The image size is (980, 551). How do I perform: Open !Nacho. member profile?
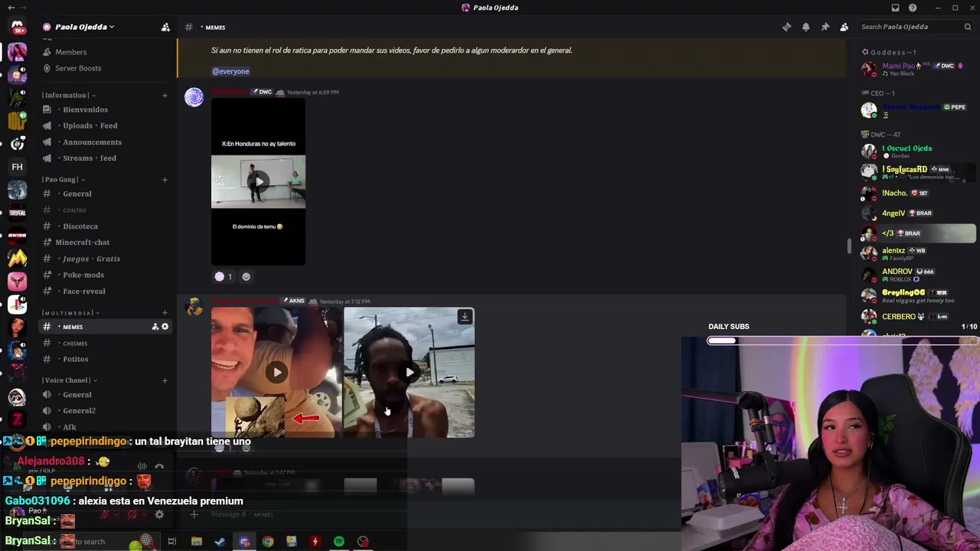pyautogui.click(x=917, y=193)
